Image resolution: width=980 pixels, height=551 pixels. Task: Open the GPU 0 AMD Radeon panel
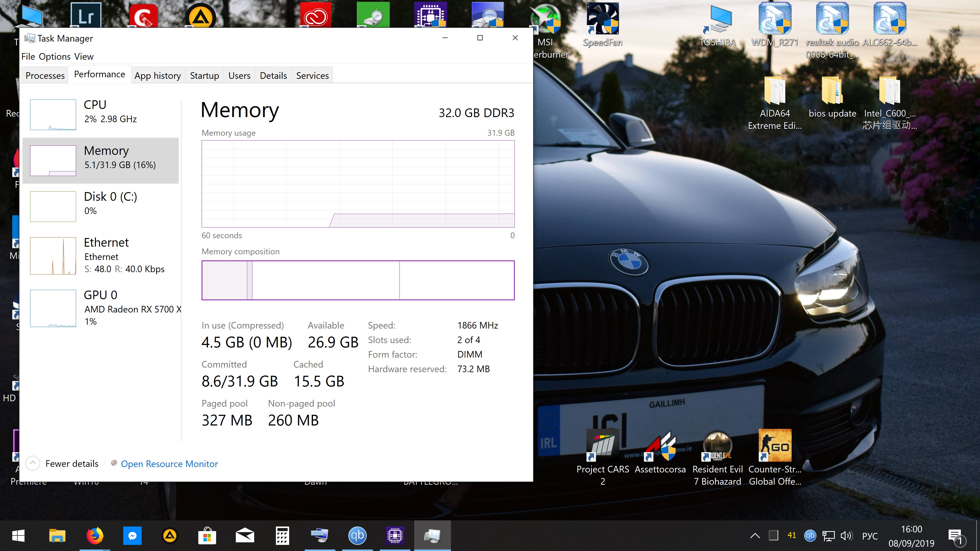101,295
